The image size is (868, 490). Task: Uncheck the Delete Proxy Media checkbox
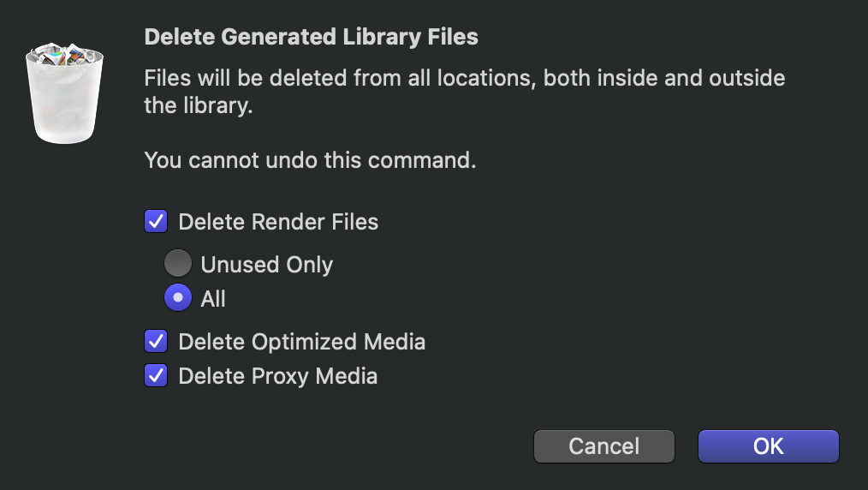(x=156, y=375)
